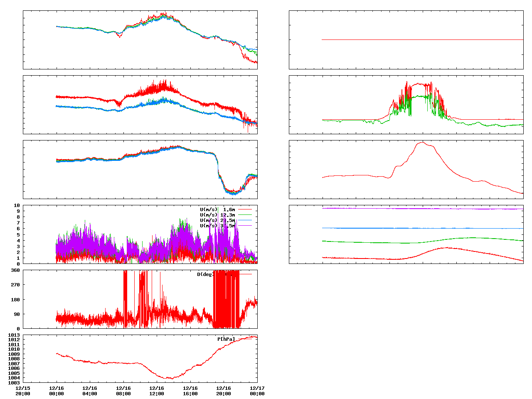Viewport: 532px width, 399px height.
Task: Click the 'U(m/s) 12.3m' legend label
Action: coord(217,215)
